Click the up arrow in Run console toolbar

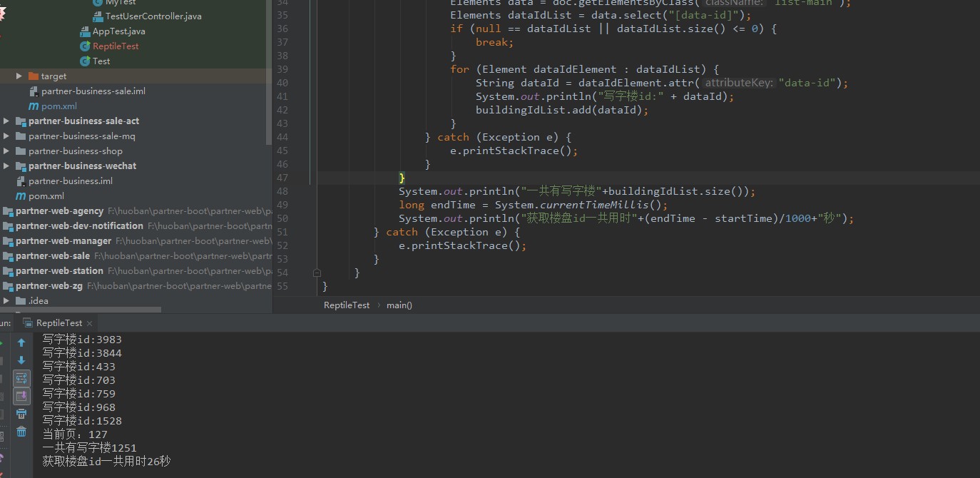coord(21,343)
